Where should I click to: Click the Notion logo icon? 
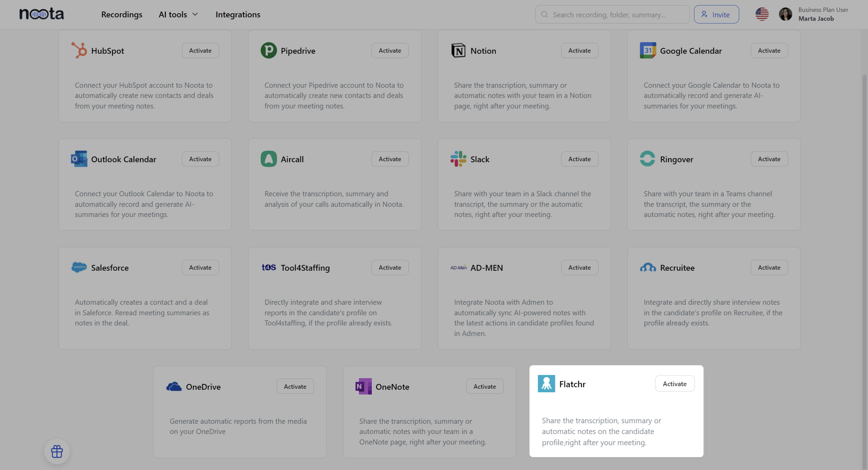coord(458,51)
